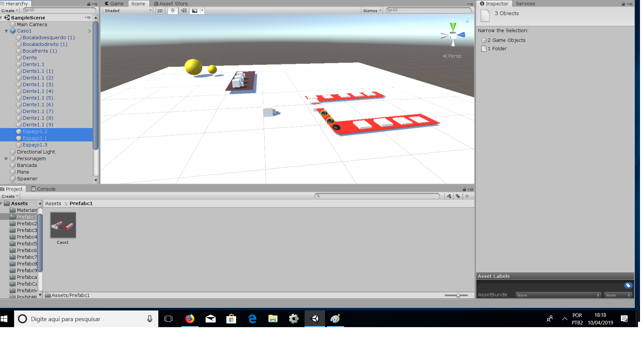This screenshot has width=644, height=362.
Task: Select the Caso1 prefab thumbnail
Action: point(62,225)
